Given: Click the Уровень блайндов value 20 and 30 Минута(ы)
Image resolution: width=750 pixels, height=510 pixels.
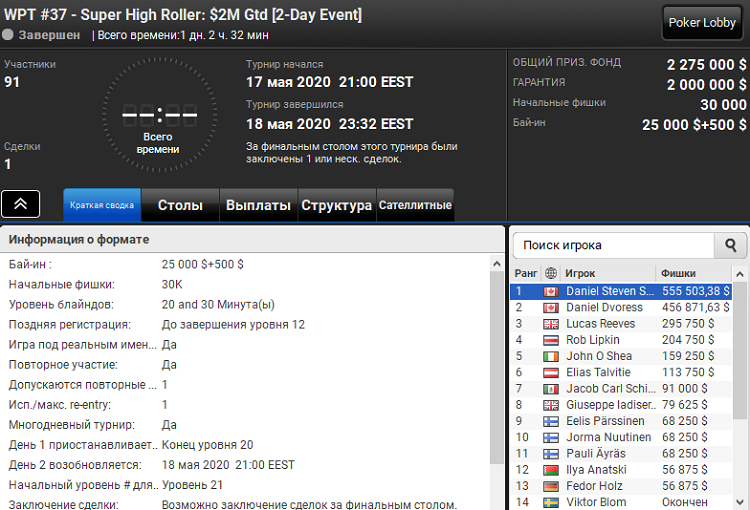Looking at the screenshot, I should [x=218, y=305].
